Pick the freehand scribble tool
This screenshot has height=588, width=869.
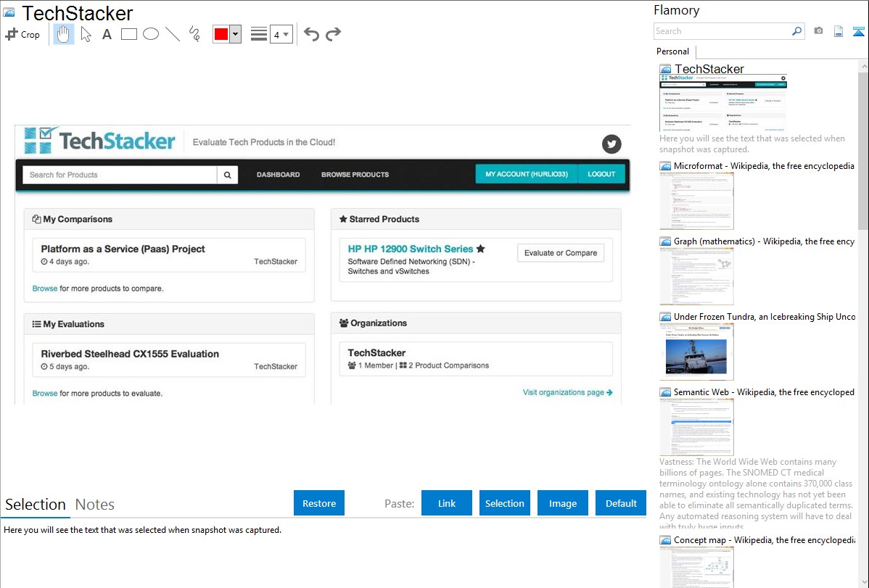pyautogui.click(x=194, y=34)
